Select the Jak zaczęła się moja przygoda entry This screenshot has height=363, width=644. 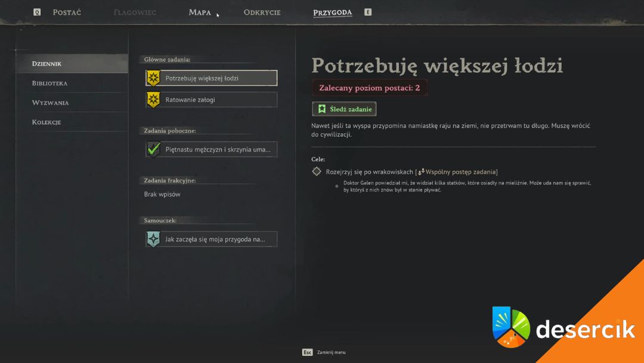pyautogui.click(x=212, y=239)
